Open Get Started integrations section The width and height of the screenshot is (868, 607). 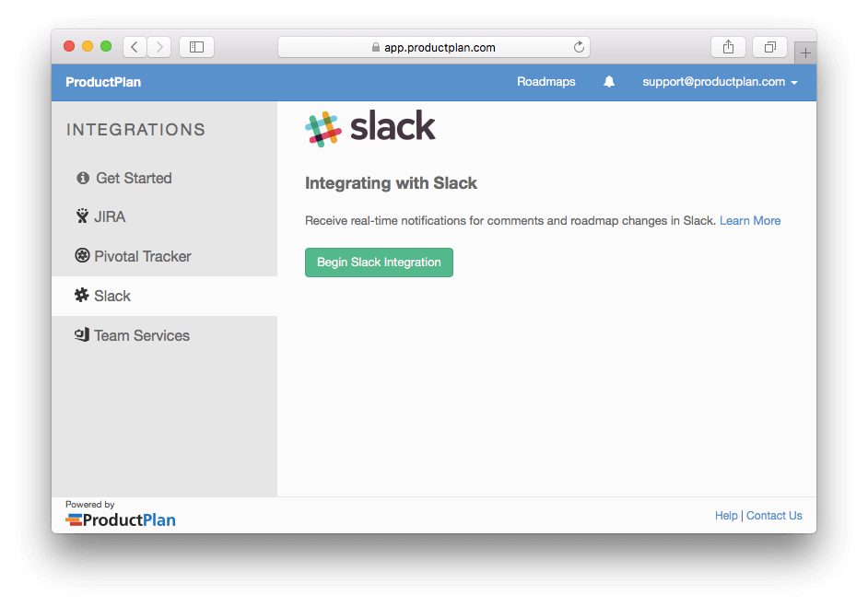click(x=164, y=178)
